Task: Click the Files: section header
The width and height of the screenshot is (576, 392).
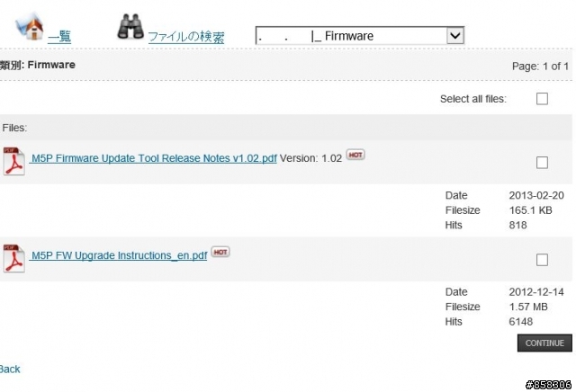Action: pyautogui.click(x=14, y=128)
